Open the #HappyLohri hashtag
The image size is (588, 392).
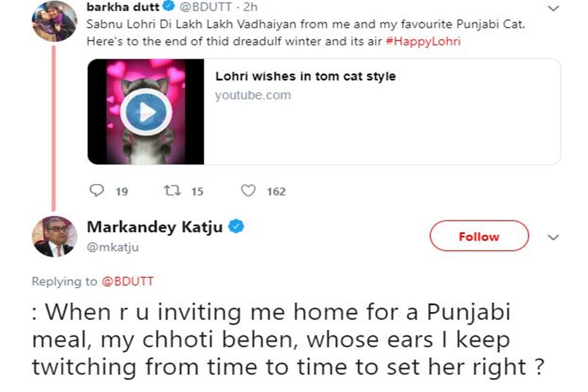423,41
